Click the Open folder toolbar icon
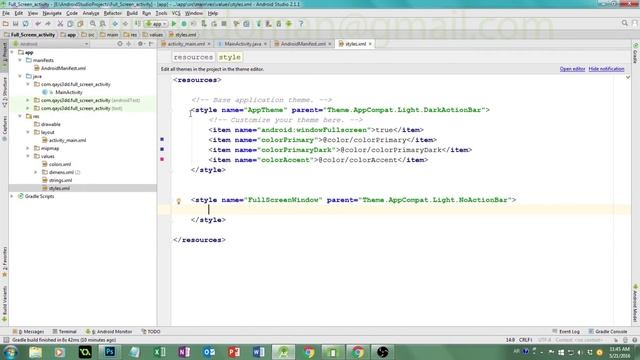 point(6,24)
